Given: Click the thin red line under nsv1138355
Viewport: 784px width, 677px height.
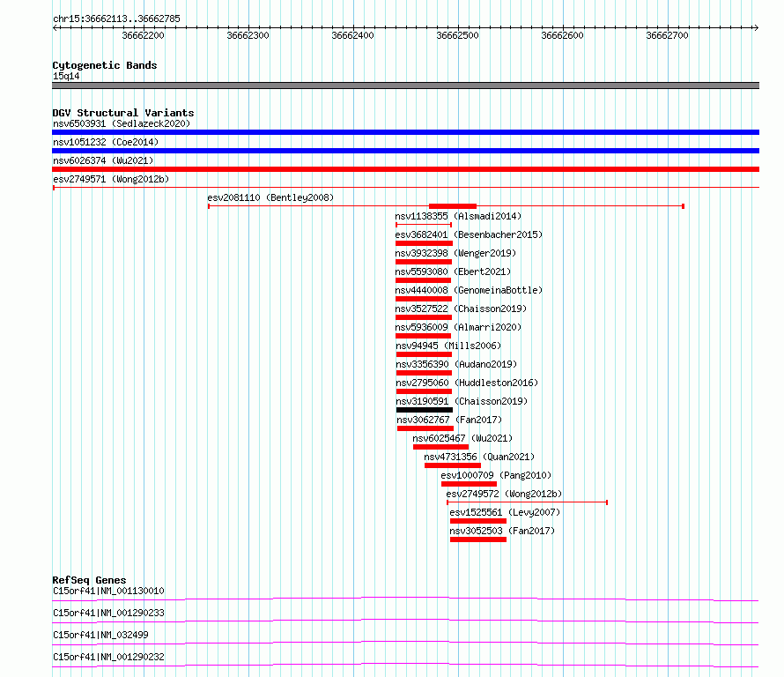Looking at the screenshot, I should (424, 225).
